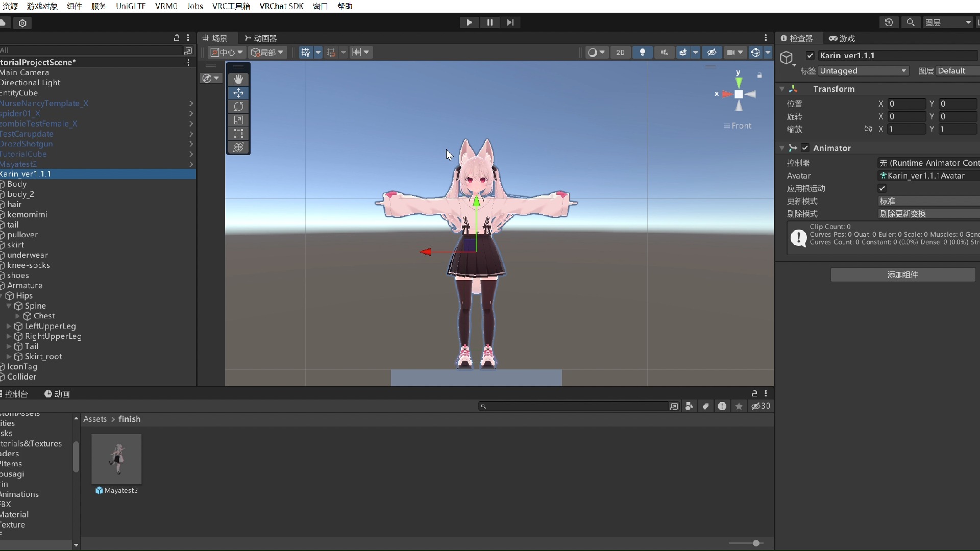Expand the Chest bone in the hierarchy
Screen dimensions: 980x551
pos(18,316)
